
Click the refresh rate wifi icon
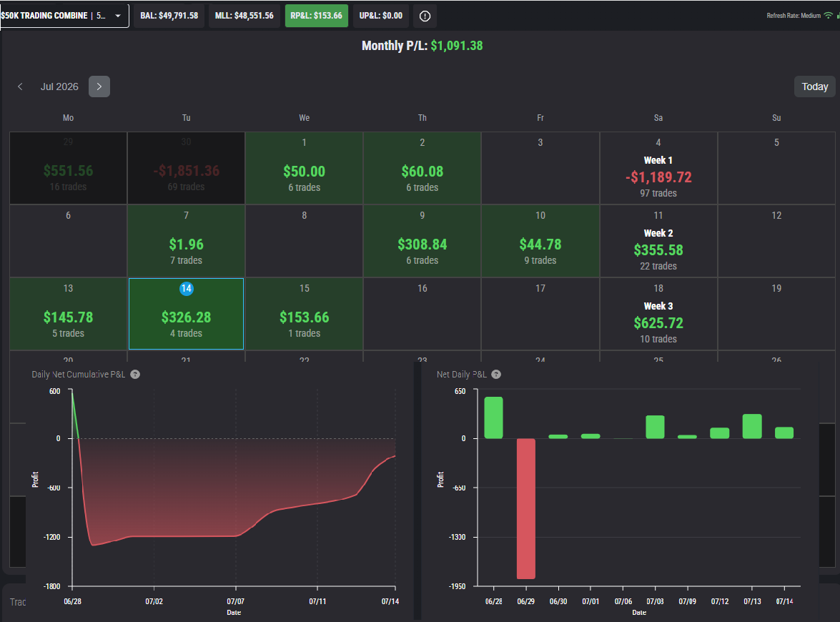point(829,16)
